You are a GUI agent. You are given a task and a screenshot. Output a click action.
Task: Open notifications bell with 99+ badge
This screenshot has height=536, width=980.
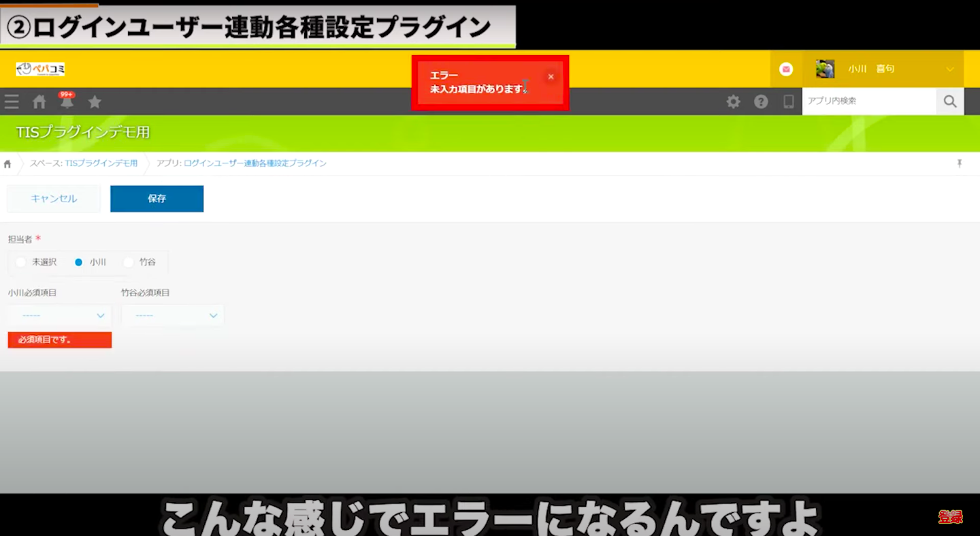coord(67,102)
